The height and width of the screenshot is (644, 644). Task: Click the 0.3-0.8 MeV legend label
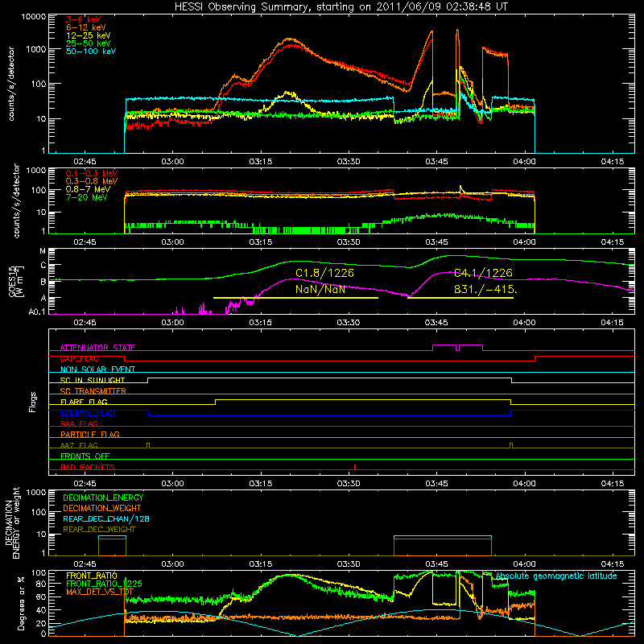click(92, 181)
